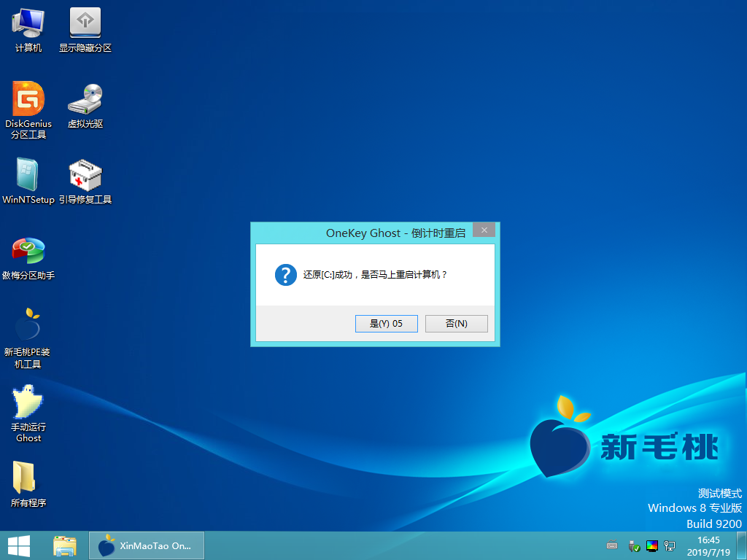This screenshot has height=560, width=747.
Task: Switch to XinMaoTao OneKey taskbar button
Action: [147, 545]
